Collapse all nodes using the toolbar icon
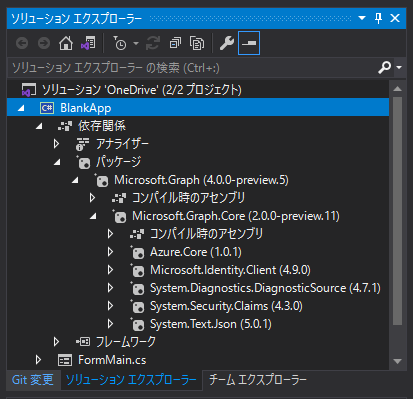Screen dimensions: 413x399 click(x=175, y=43)
